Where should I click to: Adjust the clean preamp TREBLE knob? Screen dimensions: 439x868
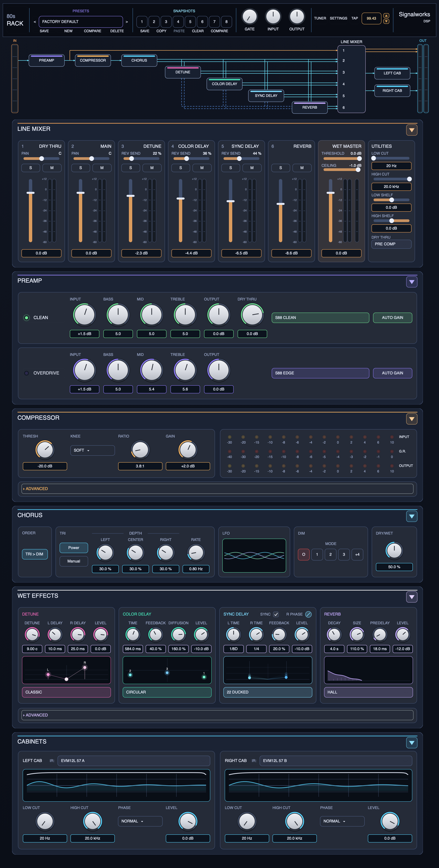[185, 315]
